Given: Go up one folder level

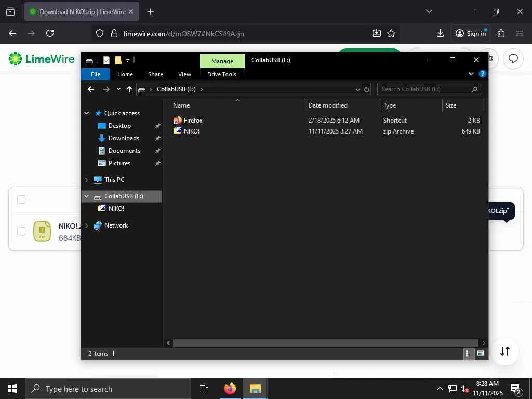Looking at the screenshot, I should [x=129, y=89].
